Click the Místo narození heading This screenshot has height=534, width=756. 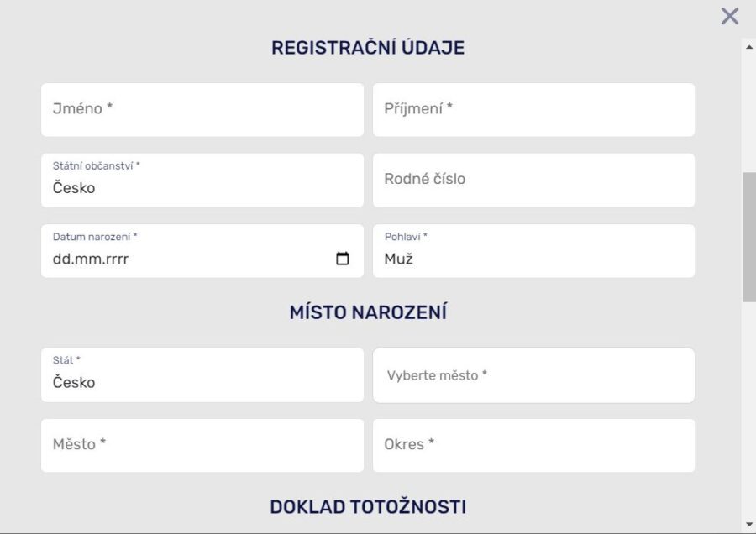tap(368, 312)
